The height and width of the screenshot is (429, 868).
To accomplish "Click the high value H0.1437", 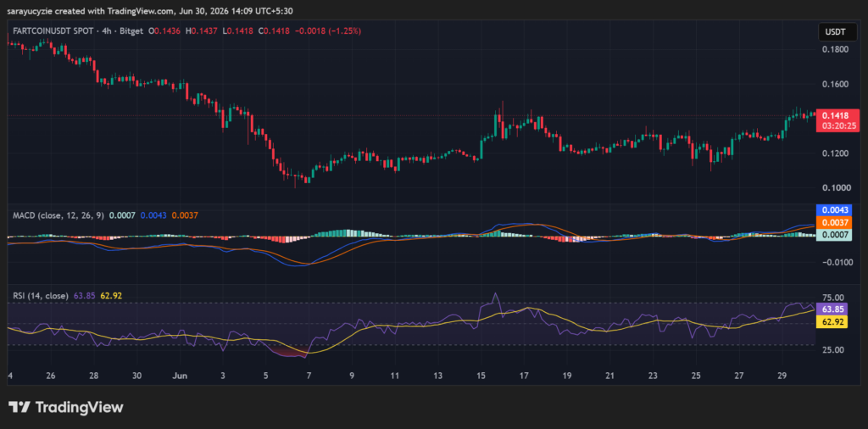I will coord(203,31).
